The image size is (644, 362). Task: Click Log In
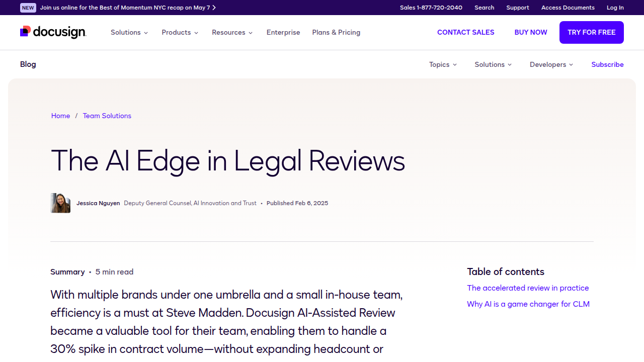point(615,8)
